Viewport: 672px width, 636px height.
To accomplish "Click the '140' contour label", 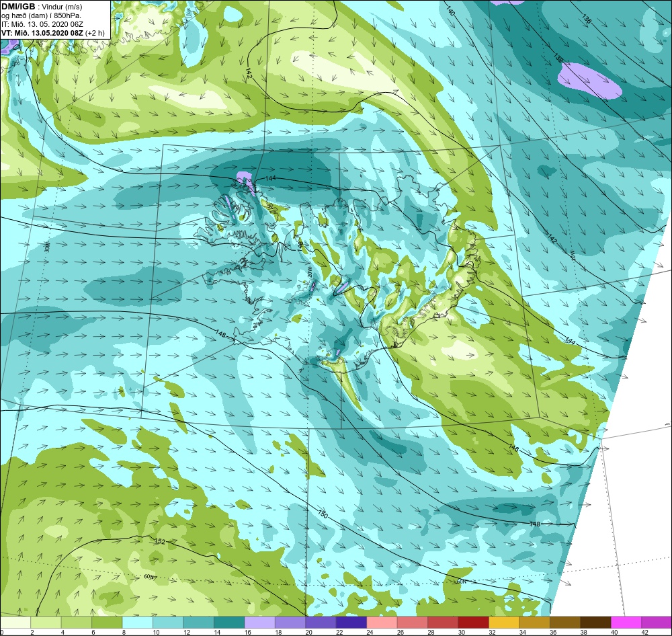I will pyautogui.click(x=450, y=11).
